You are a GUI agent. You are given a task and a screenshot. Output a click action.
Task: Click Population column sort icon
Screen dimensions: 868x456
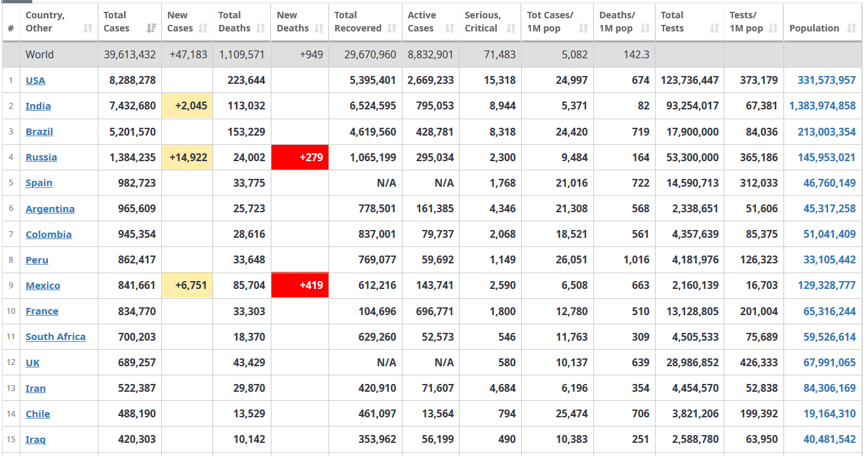[852, 28]
